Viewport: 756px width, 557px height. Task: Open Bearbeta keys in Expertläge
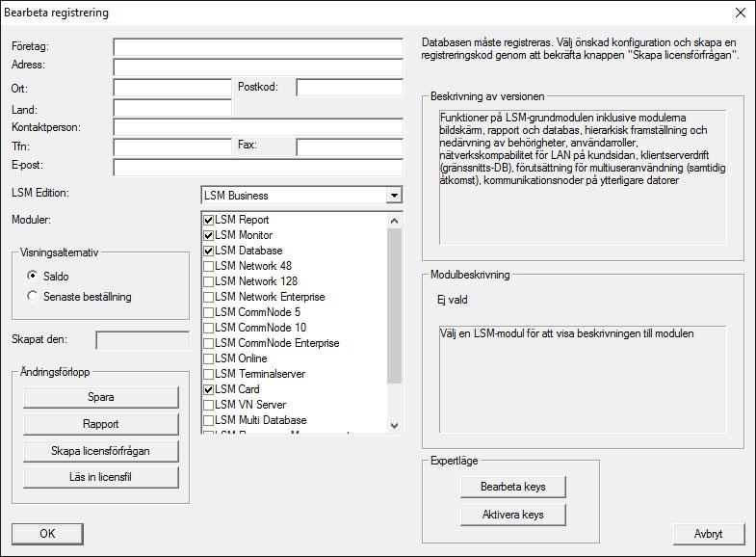pos(513,487)
